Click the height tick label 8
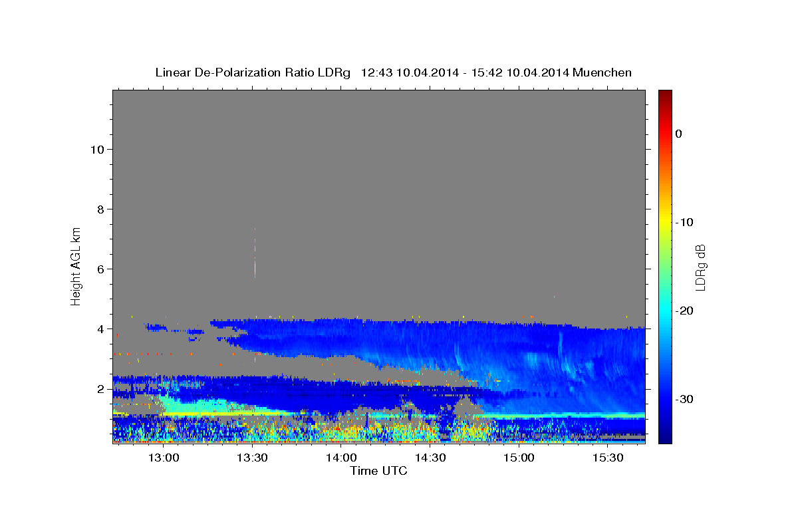798x532 pixels. (101, 209)
